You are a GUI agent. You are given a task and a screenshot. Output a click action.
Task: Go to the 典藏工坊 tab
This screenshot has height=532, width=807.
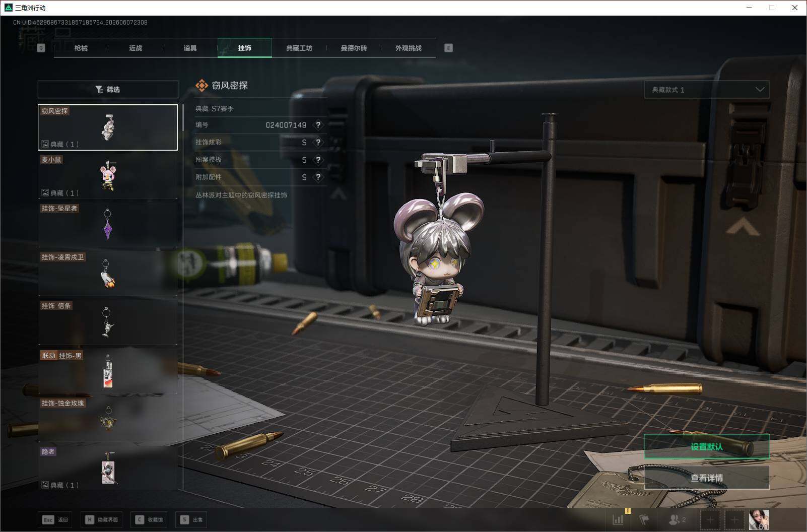pos(299,48)
